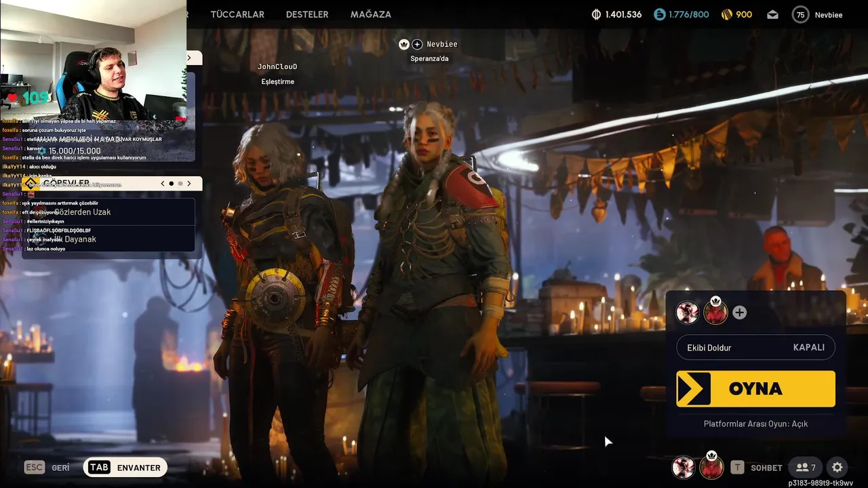The width and height of the screenshot is (868, 488).
Task: Click the T key chat icon
Action: (x=737, y=468)
